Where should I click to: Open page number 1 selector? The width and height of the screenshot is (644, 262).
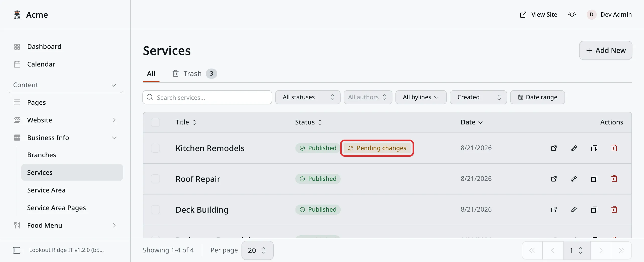tap(577, 250)
